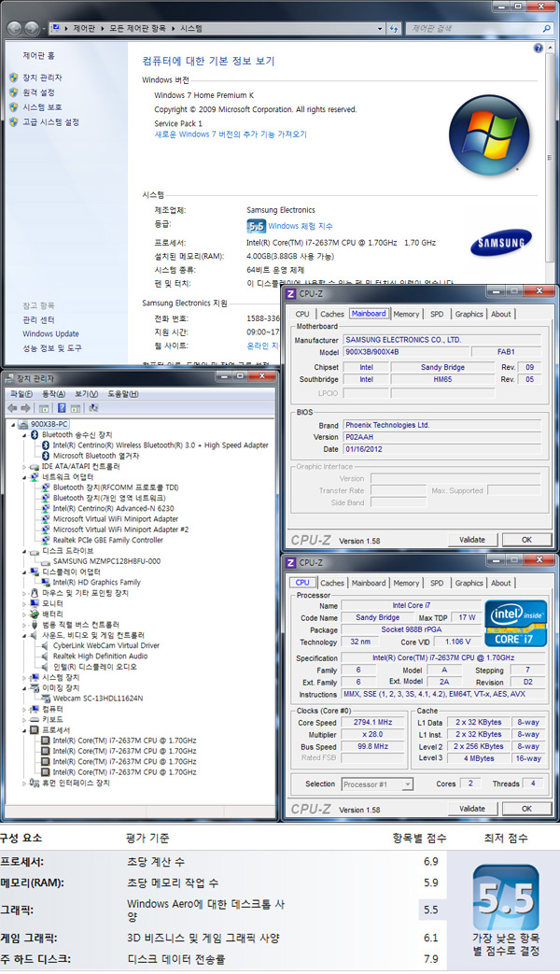Click the 모든 제어판 항목 breadcrumb
This screenshot has width=560, height=974.
[137, 29]
